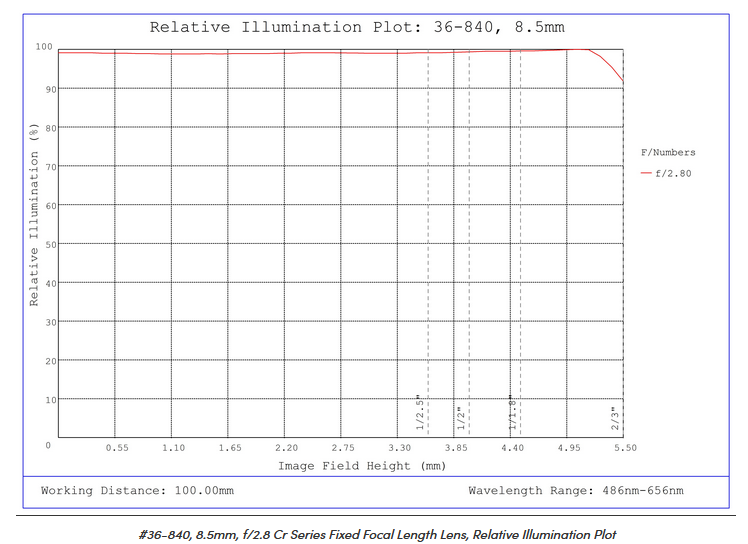
Task: Select the 1/2.5" sensor format marker label
Action: [x=421, y=414]
